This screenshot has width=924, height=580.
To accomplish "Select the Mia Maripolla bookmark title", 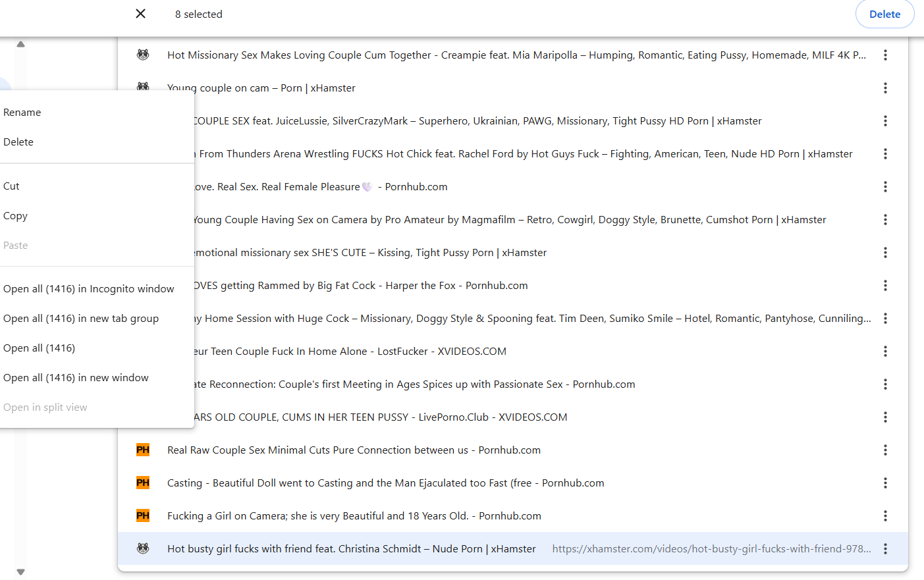I will pyautogui.click(x=517, y=55).
